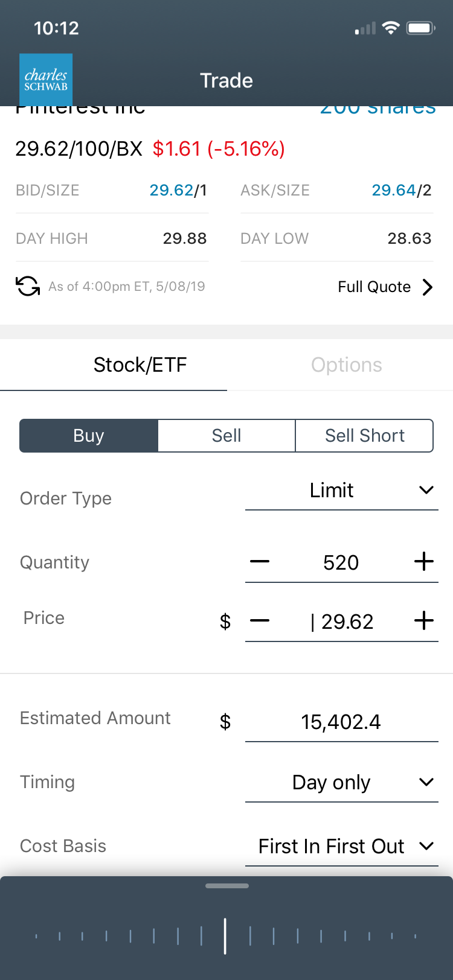
Task: Tap the Charles Schwab logo
Action: (x=46, y=80)
